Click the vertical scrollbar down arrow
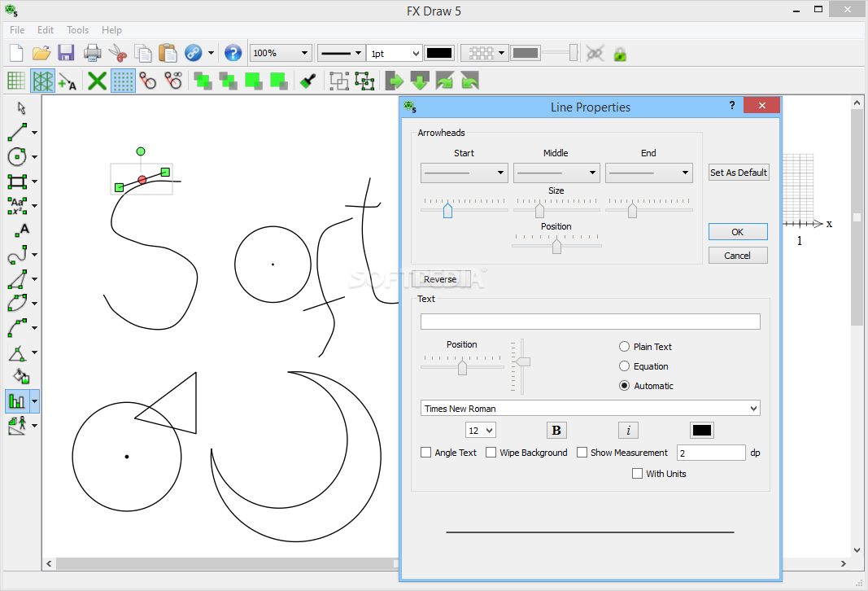Viewport: 868px width, 591px height. pos(857,550)
